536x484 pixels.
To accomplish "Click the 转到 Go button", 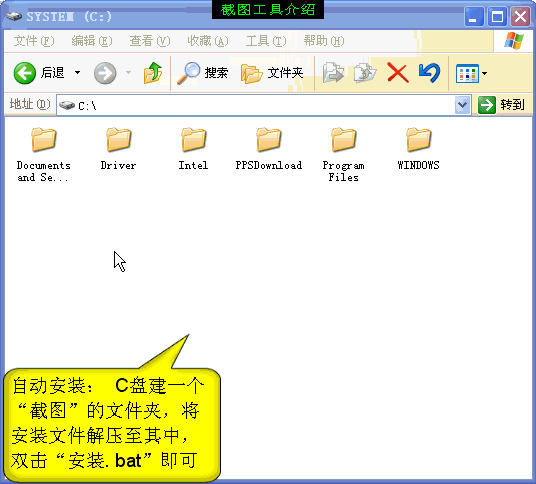I will coord(501,105).
